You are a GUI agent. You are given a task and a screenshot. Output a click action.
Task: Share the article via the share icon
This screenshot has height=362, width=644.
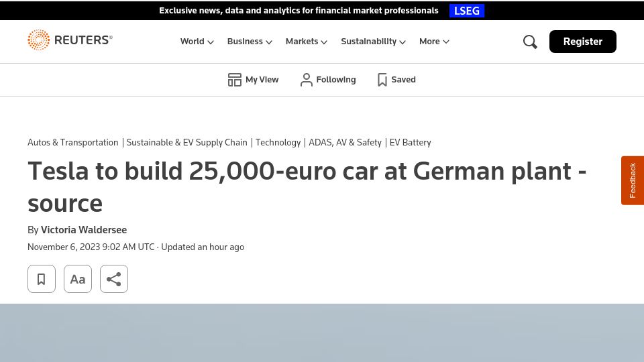pos(114,279)
